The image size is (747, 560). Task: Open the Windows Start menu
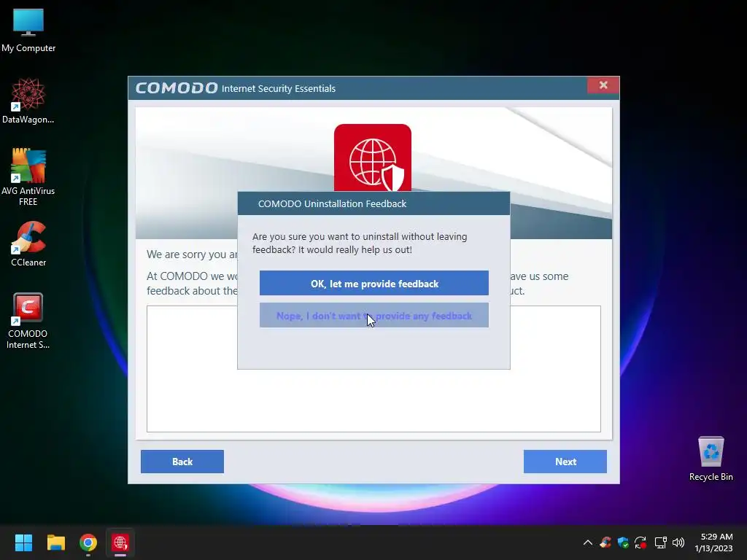click(x=23, y=542)
